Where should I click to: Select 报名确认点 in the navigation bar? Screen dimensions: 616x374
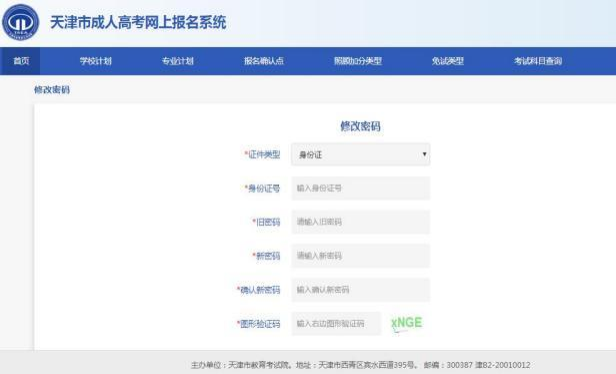tap(264, 61)
